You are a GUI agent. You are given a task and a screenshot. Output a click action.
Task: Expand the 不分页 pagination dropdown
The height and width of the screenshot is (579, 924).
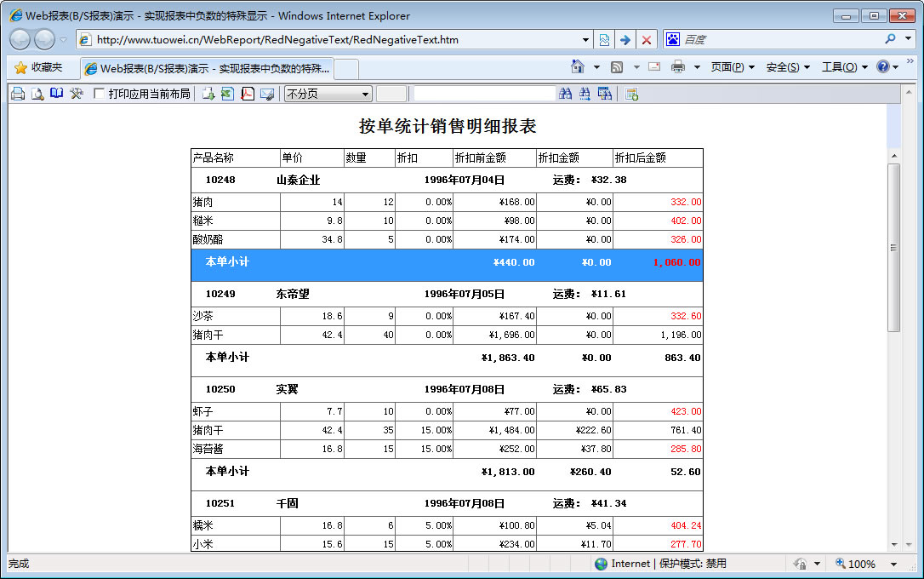(x=366, y=94)
